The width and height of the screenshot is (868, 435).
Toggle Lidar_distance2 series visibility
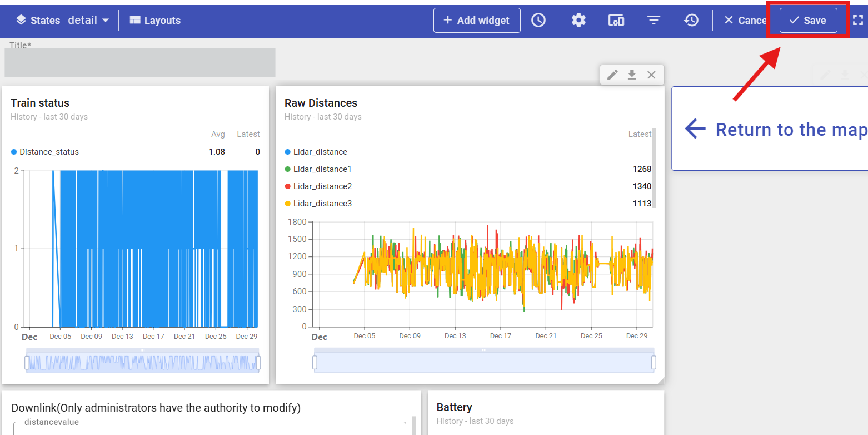(x=322, y=186)
